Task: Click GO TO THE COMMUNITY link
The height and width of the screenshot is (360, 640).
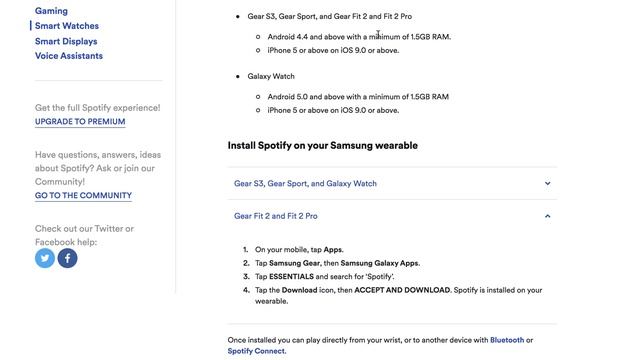Action: 83,196
